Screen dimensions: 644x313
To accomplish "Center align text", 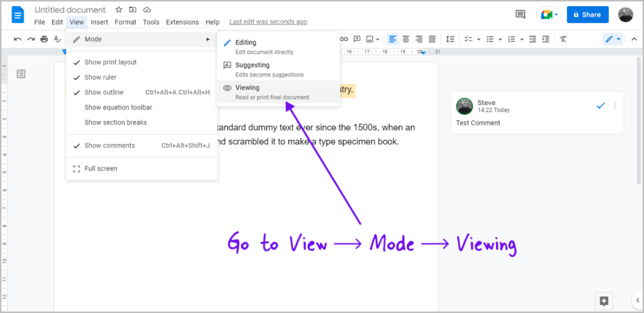I will point(406,39).
